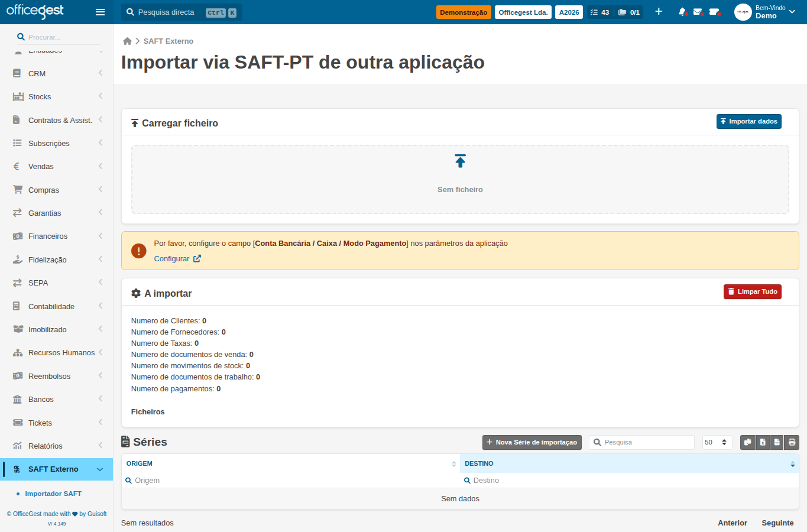
Task: Click the A2026 year button
Action: pos(569,12)
